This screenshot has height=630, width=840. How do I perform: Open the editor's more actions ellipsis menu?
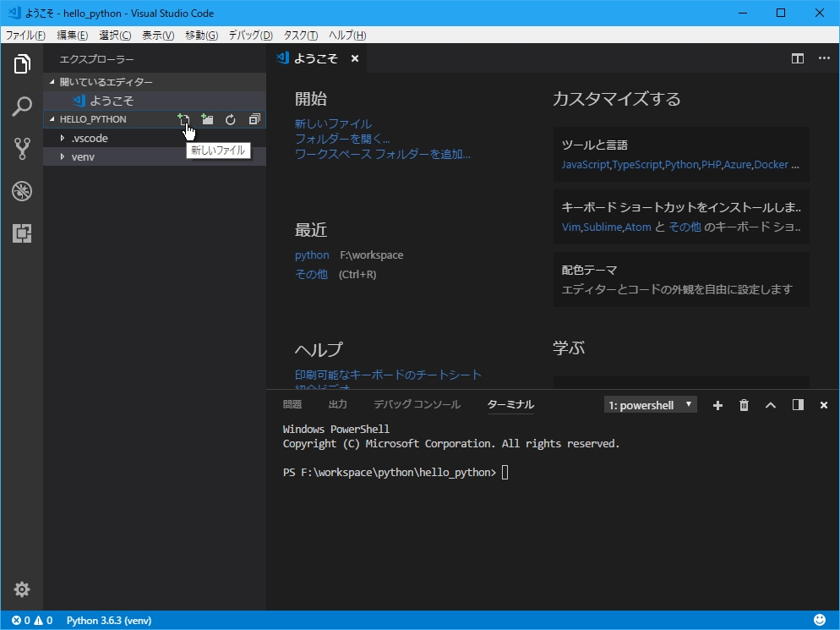tap(824, 58)
